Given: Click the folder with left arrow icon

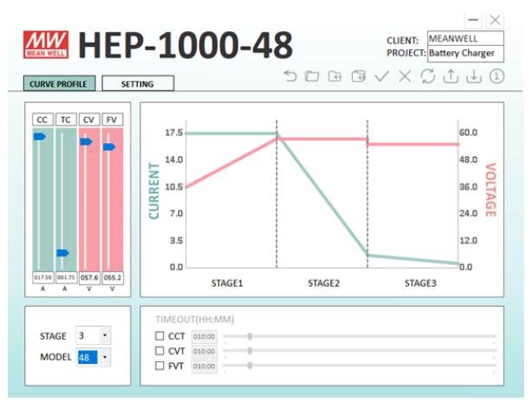Looking at the screenshot, I should pos(334,76).
